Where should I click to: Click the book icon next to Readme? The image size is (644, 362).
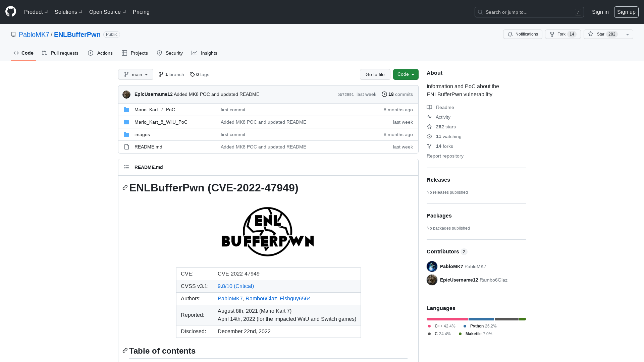[429, 107]
